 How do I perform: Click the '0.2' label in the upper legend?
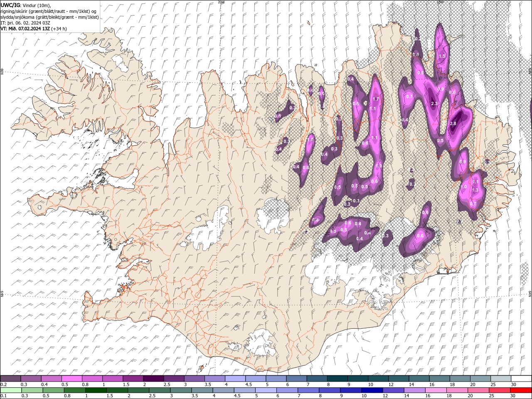tap(3, 384)
